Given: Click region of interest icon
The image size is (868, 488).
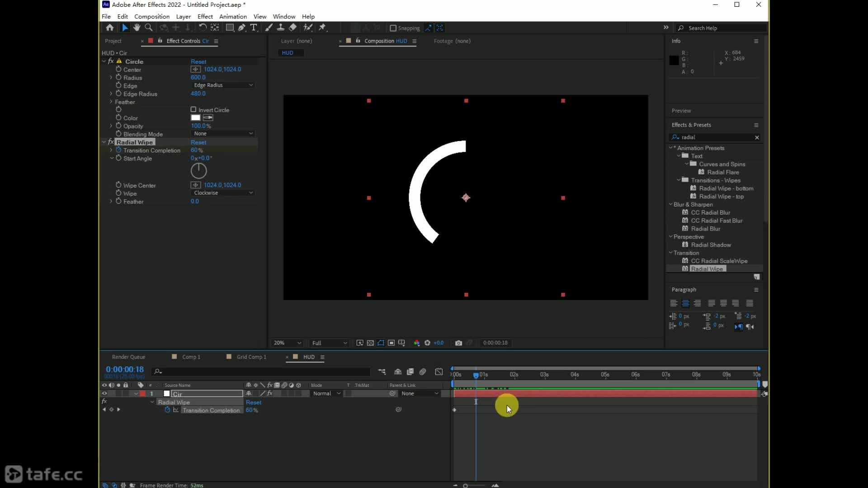Looking at the screenshot, I should [391, 343].
